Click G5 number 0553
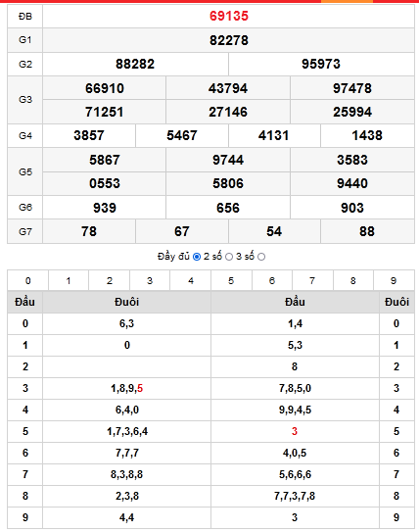The image size is (419, 532). point(105,183)
